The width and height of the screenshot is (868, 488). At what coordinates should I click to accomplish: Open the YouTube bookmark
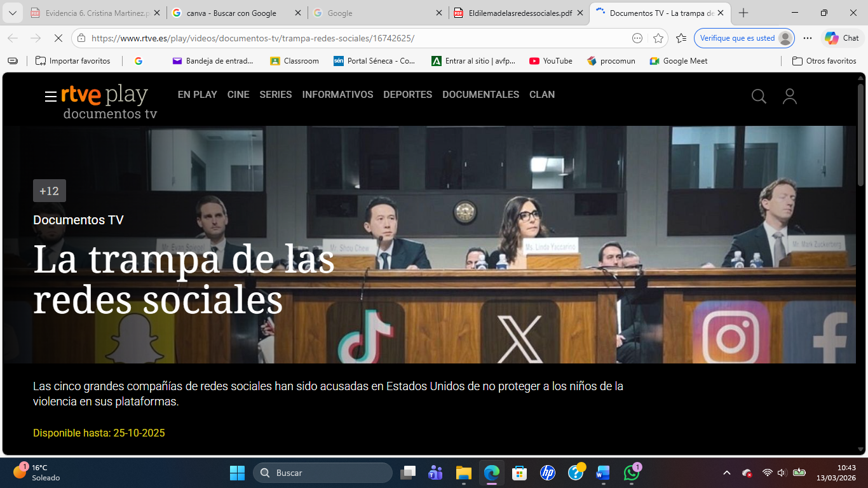[x=550, y=61]
